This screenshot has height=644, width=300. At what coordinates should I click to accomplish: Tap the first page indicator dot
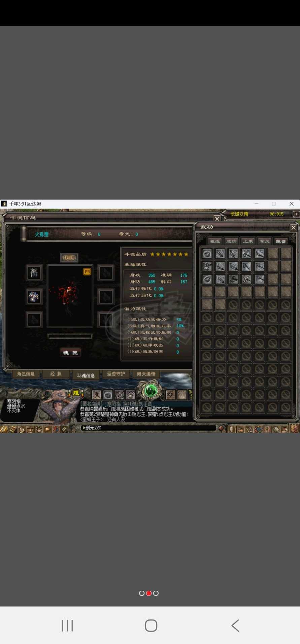point(142,593)
